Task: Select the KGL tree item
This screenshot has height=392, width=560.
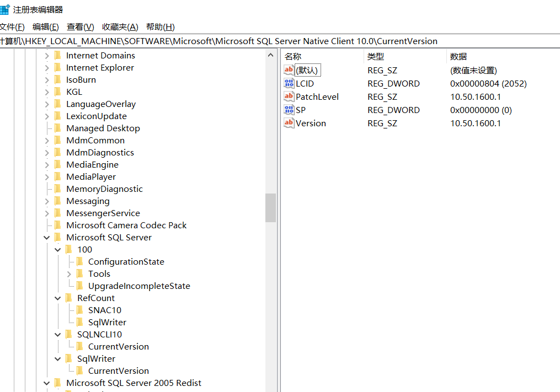Action: [74, 92]
